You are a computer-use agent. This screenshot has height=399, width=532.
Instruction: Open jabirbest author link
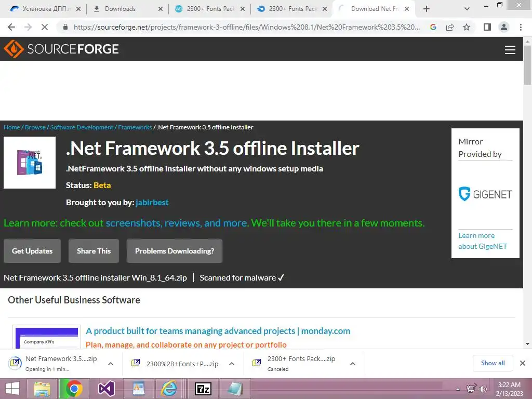point(152,203)
